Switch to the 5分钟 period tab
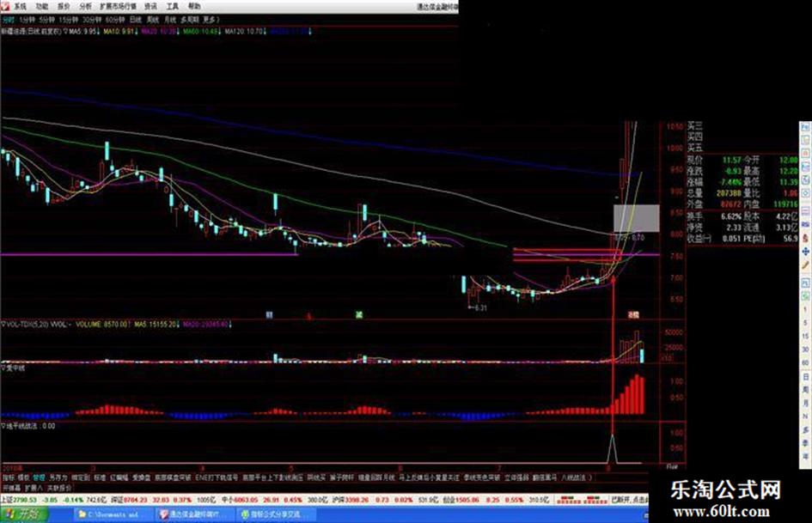 point(47,20)
